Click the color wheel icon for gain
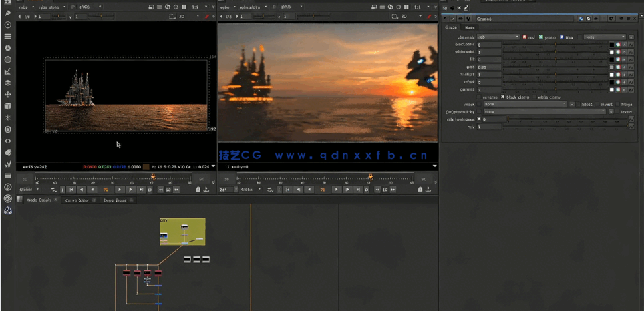 pos(618,67)
